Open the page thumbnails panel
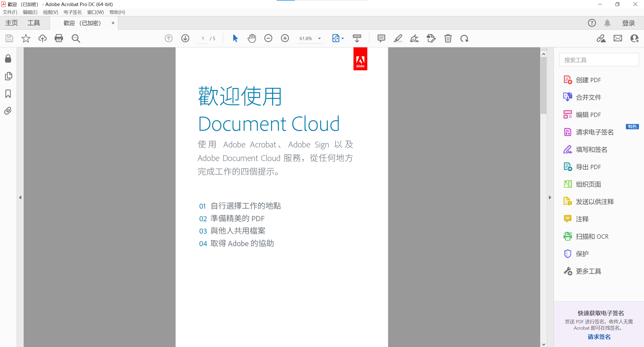 (x=8, y=76)
